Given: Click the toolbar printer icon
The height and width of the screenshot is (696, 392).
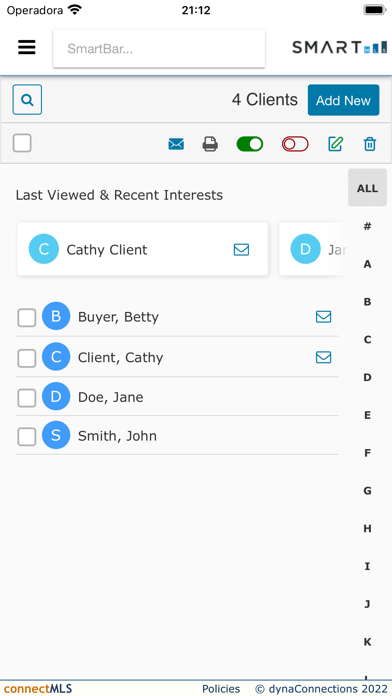Looking at the screenshot, I should point(210,144).
